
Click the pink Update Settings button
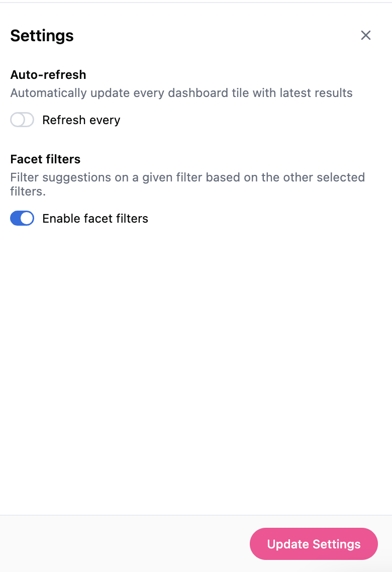[x=314, y=544]
